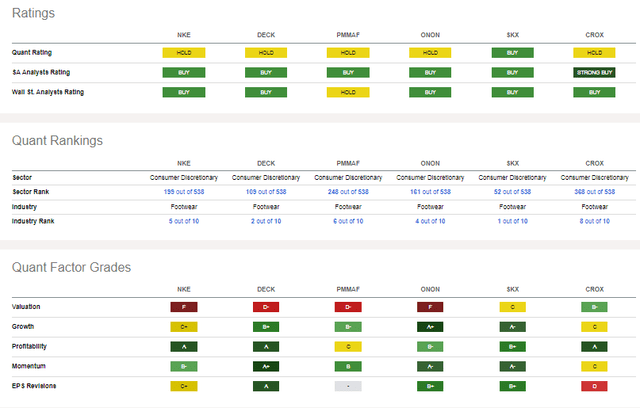This screenshot has height=408, width=640.
Task: Click SKX ticker header in Quant Rankings table
Action: [512, 163]
